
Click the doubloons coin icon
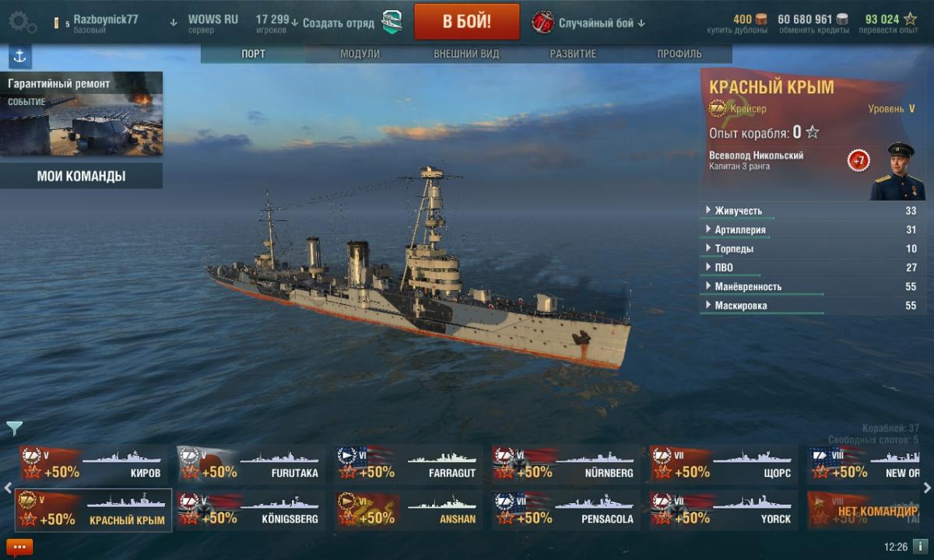761,19
